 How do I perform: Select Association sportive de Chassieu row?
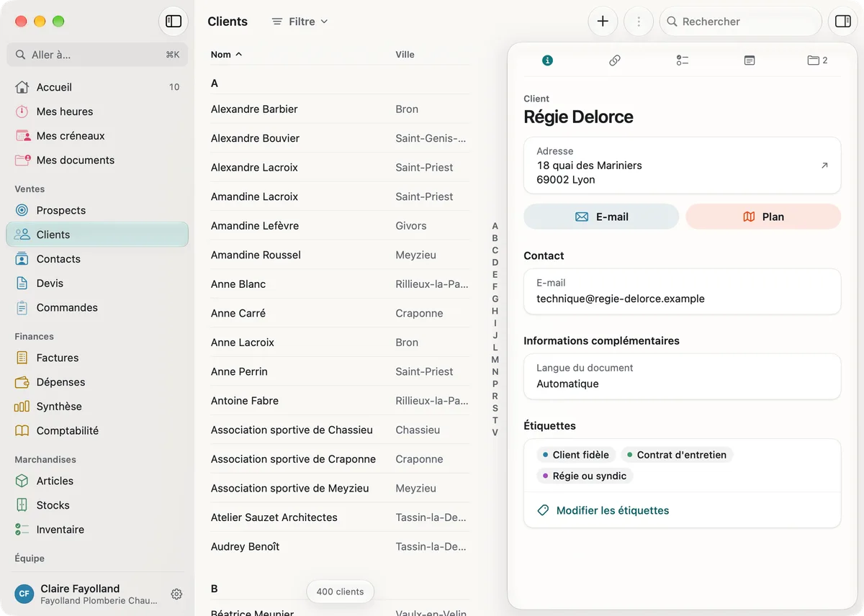pos(340,430)
